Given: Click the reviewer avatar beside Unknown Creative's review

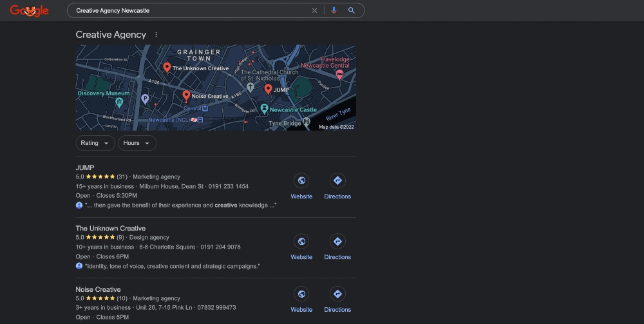Looking at the screenshot, I should point(79,266).
